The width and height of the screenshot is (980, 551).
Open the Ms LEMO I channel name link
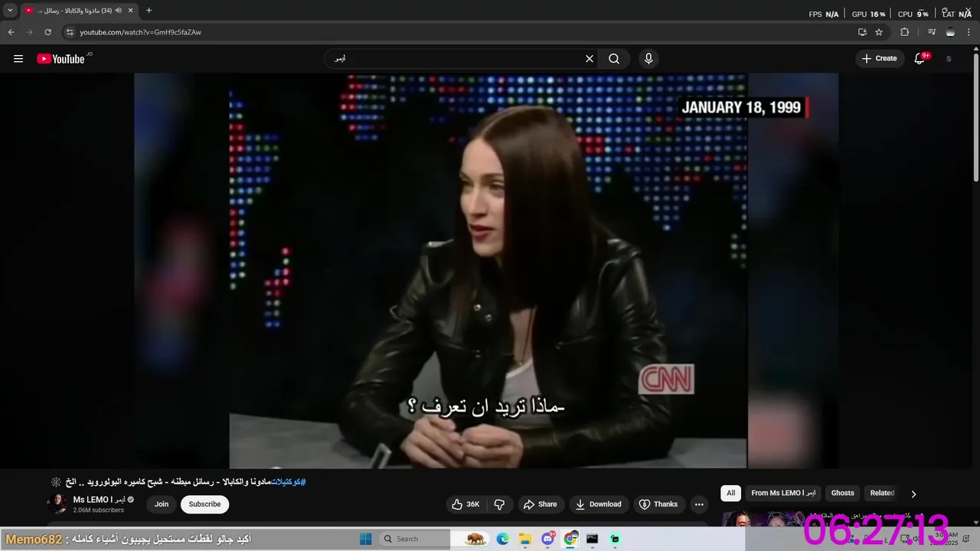[99, 500]
